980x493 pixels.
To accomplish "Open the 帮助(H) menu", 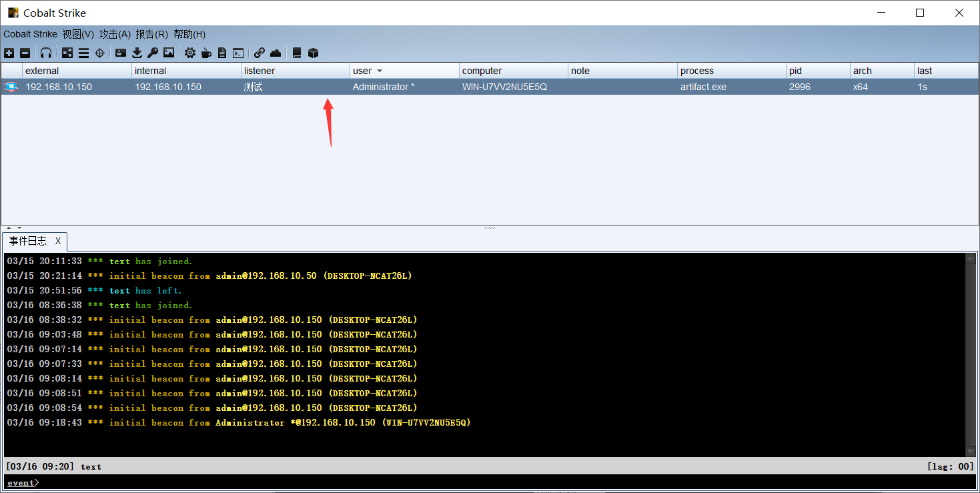I will (189, 34).
